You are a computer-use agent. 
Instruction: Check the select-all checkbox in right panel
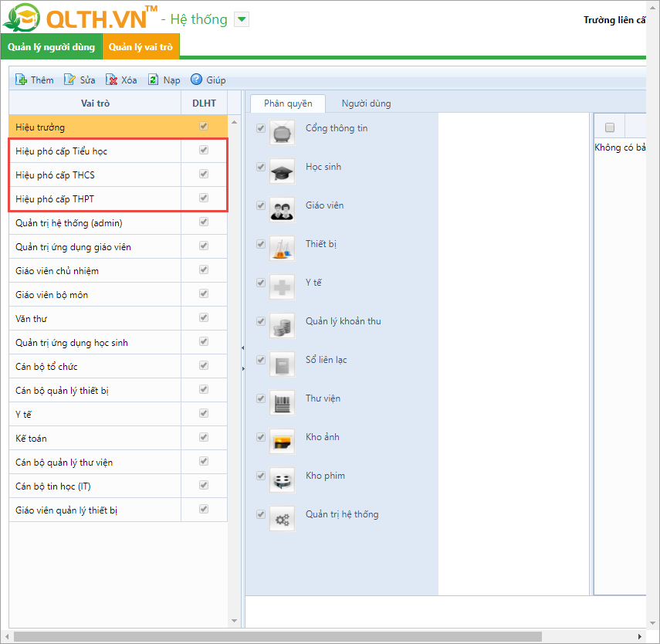pyautogui.click(x=610, y=127)
